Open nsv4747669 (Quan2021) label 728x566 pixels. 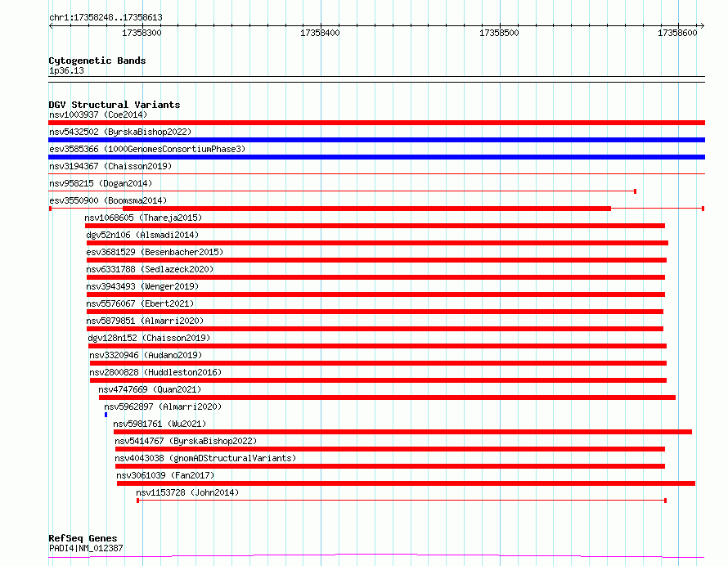150,389
